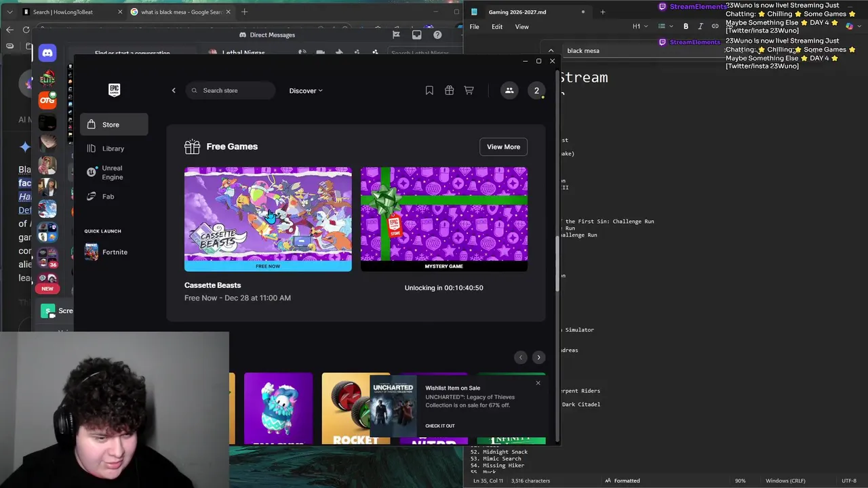This screenshot has width=868, height=488.
Task: Click CHECK IT OUT in sale notification
Action: 440,426
